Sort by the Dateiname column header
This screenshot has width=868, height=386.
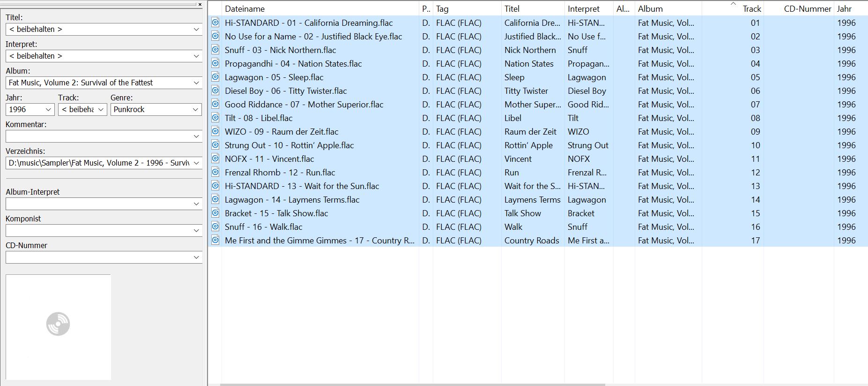(x=320, y=8)
